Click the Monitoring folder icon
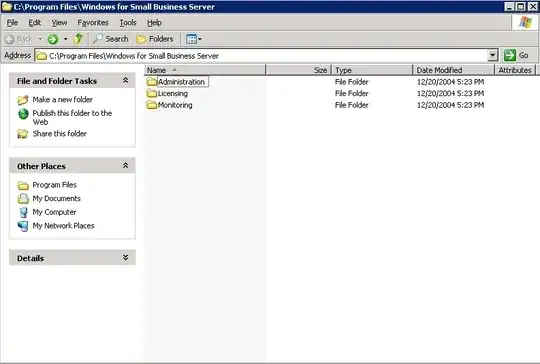 pyautogui.click(x=152, y=105)
